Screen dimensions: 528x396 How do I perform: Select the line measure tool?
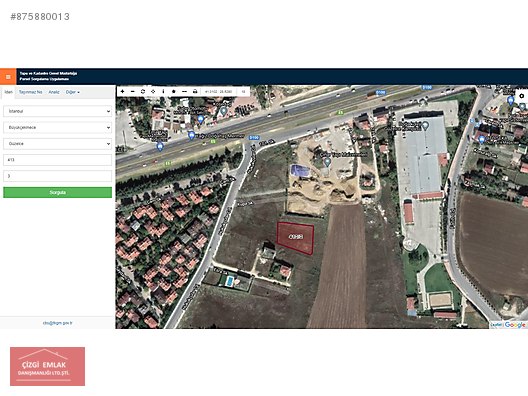click(x=184, y=91)
